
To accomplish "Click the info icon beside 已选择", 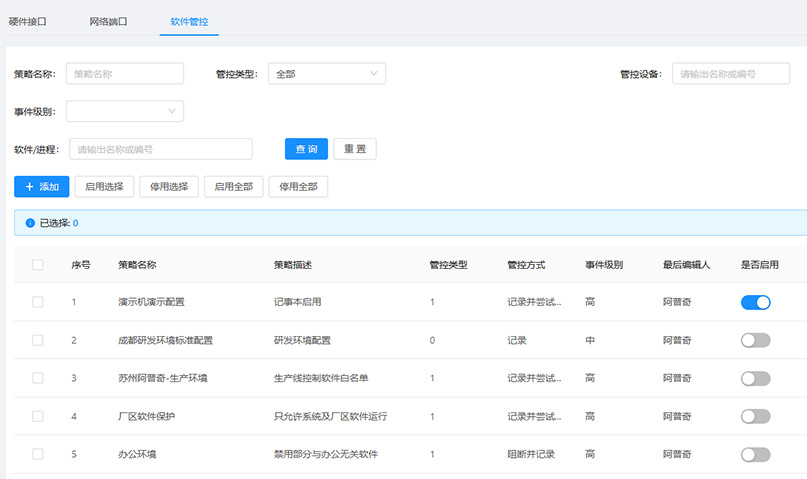I will coord(30,223).
